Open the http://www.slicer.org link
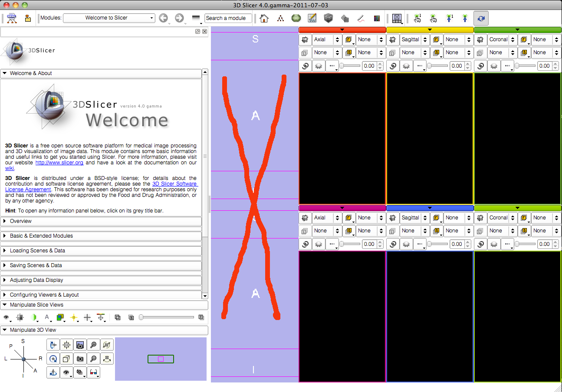 point(59,163)
